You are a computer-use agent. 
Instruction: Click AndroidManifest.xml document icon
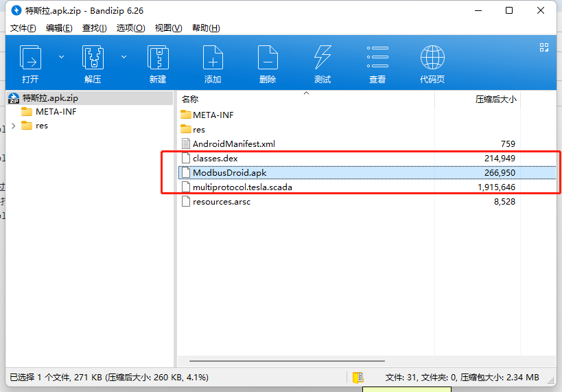pyautogui.click(x=186, y=143)
